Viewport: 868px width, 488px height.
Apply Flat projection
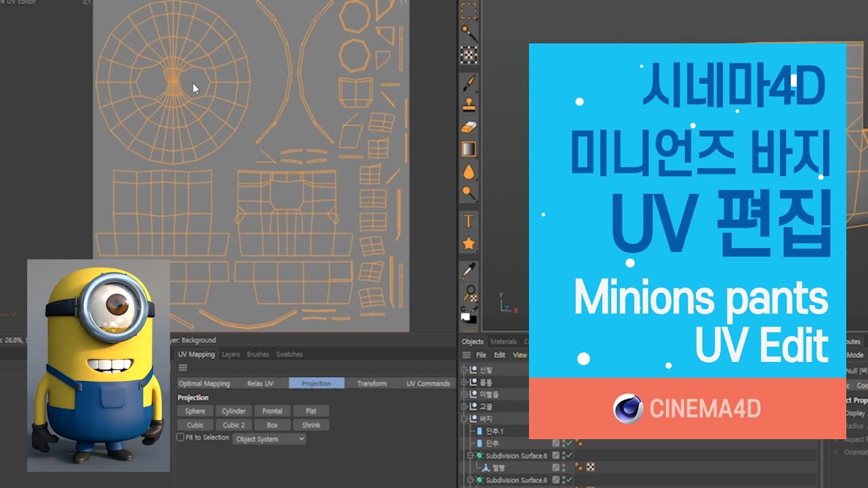click(x=311, y=411)
